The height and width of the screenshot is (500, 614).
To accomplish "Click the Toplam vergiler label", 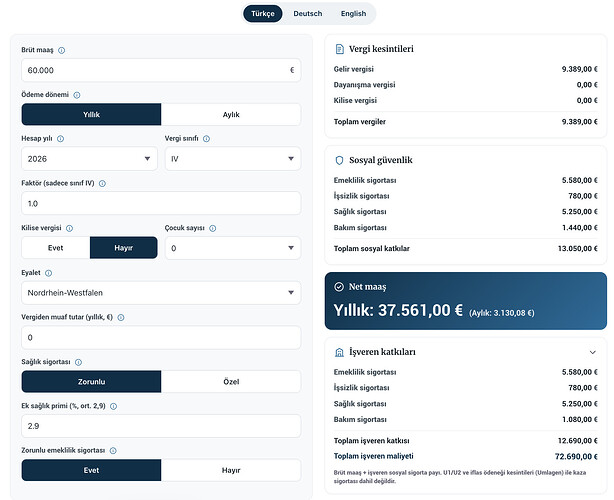I will [x=360, y=122].
